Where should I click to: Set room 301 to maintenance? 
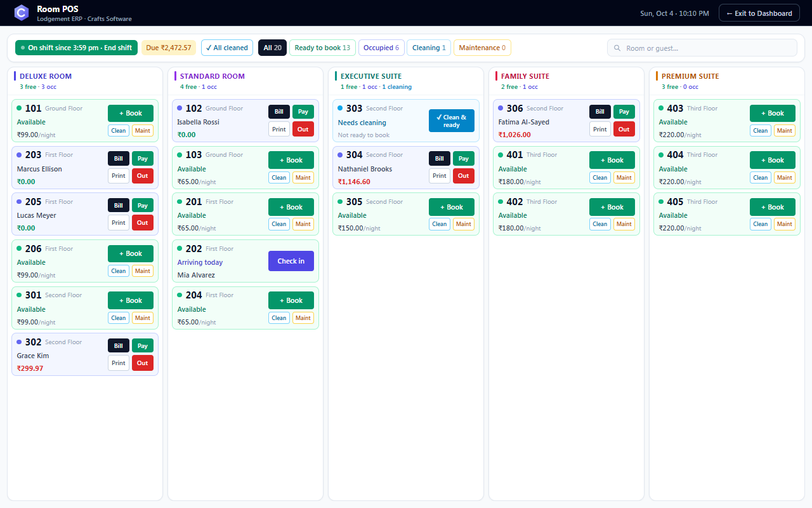[143, 318]
